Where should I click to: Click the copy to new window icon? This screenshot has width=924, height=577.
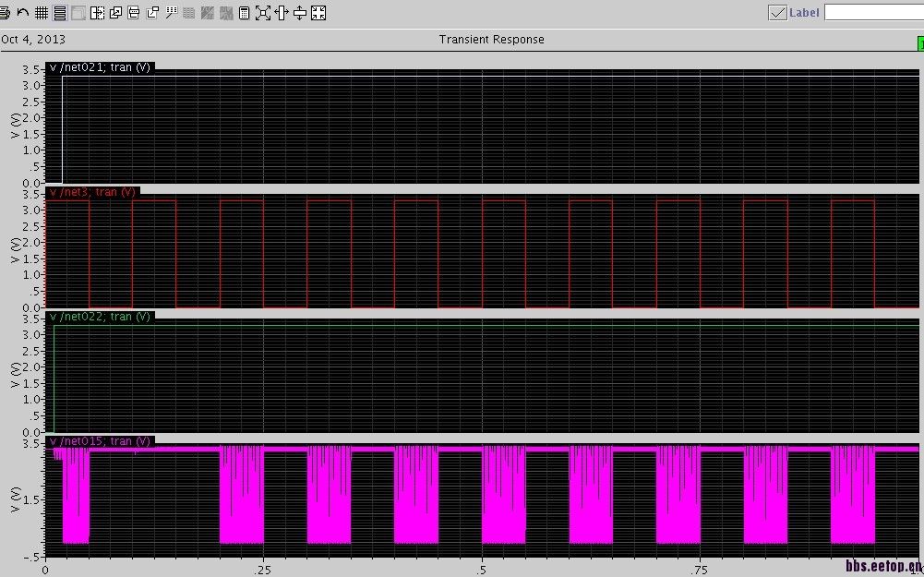tap(115, 12)
